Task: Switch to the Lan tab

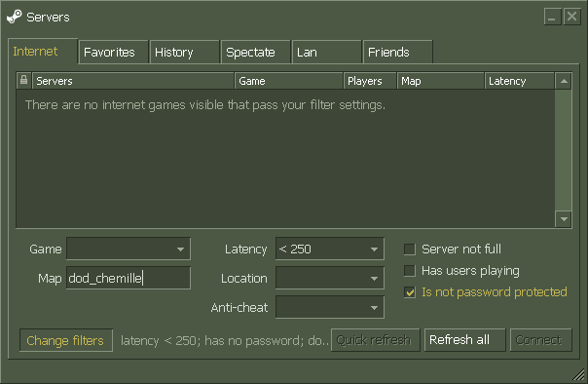Action: click(327, 53)
